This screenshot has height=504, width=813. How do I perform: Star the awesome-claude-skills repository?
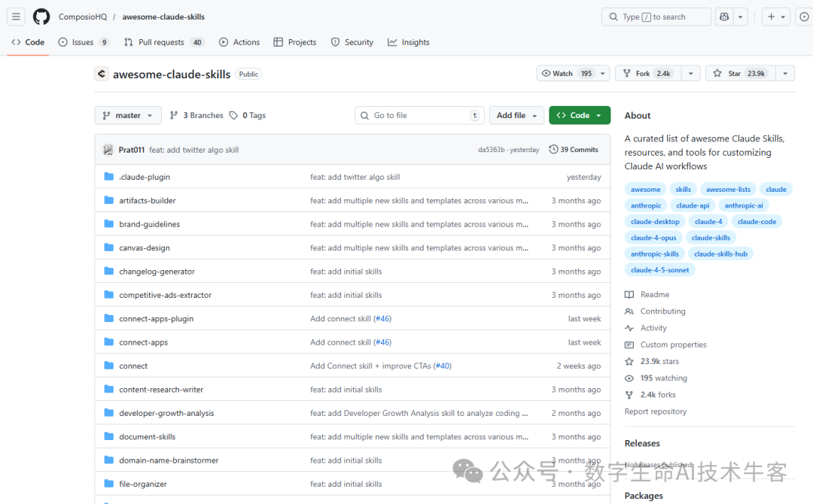tap(741, 74)
